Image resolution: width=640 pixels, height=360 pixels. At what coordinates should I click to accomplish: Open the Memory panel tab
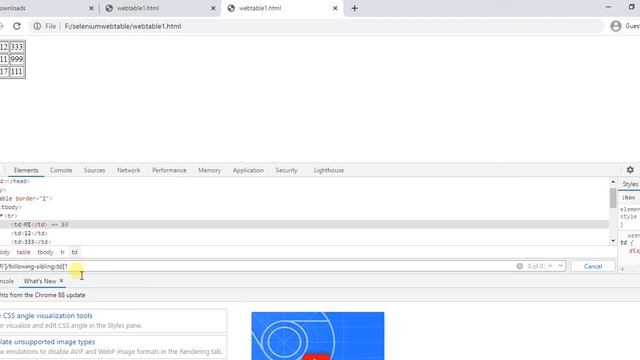(209, 170)
